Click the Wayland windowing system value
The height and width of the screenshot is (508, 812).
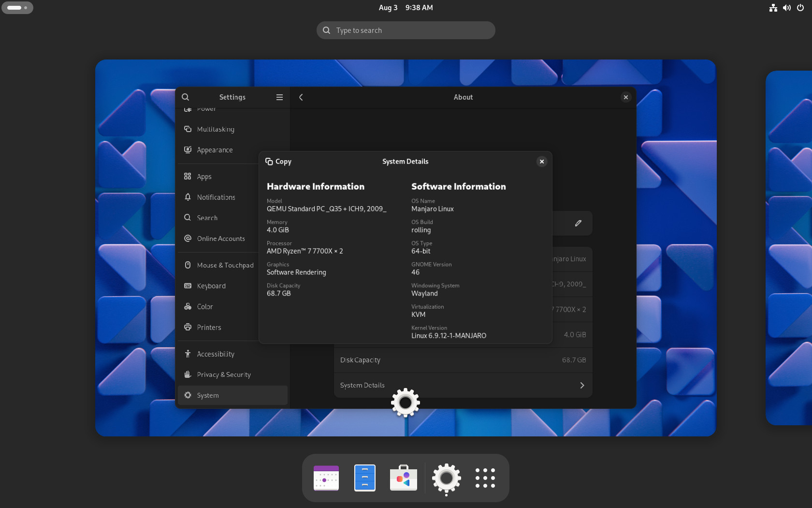click(x=424, y=294)
